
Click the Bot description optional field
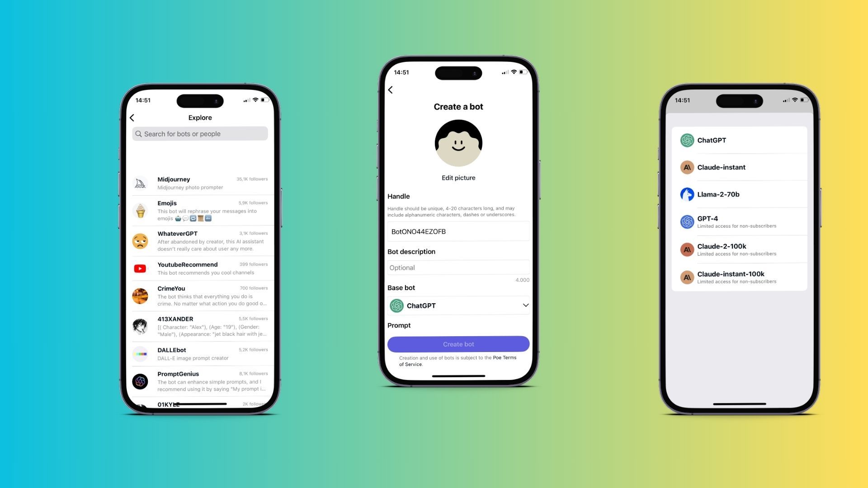458,267
